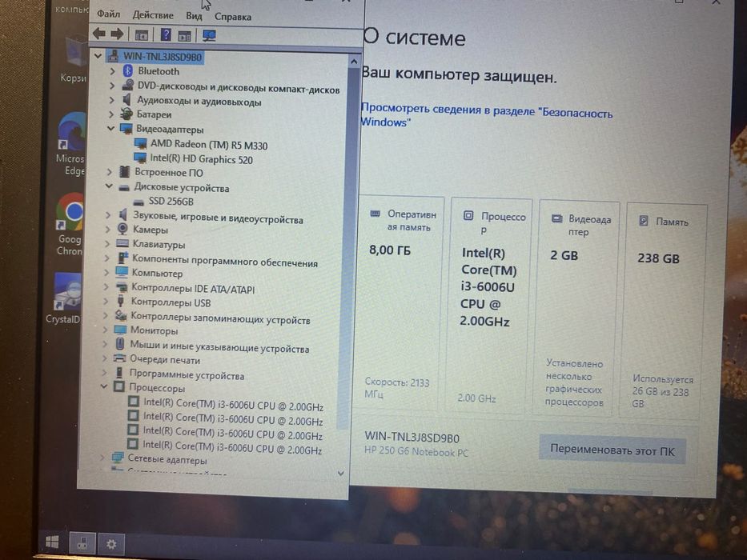Select Intel(R) HD Graphics 520 adapter

coord(201,159)
